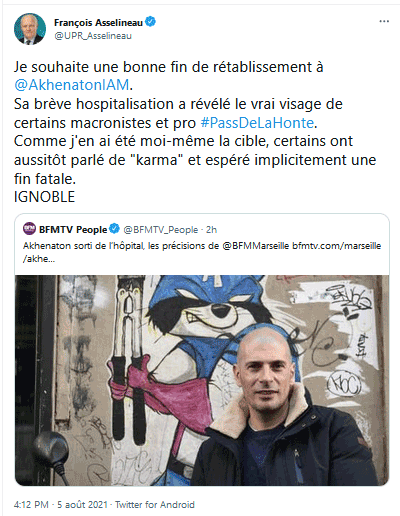
Task: Click the BFMTV People account name
Action: pos(73,230)
